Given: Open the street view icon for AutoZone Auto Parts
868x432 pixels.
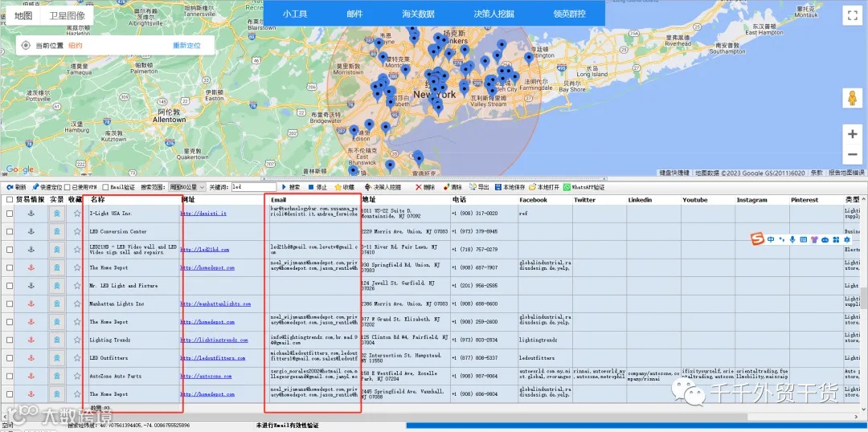Looking at the screenshot, I should [56, 376].
